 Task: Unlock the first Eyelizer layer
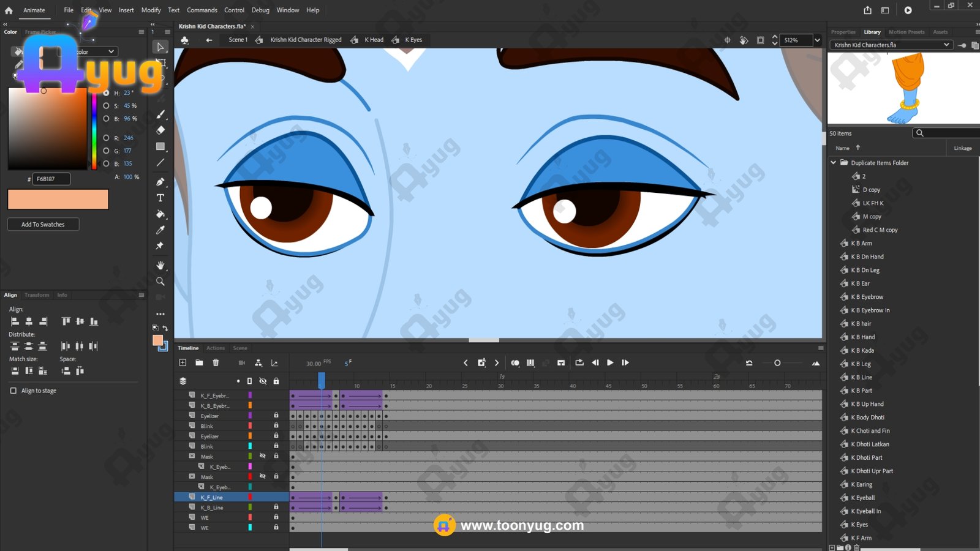(276, 415)
